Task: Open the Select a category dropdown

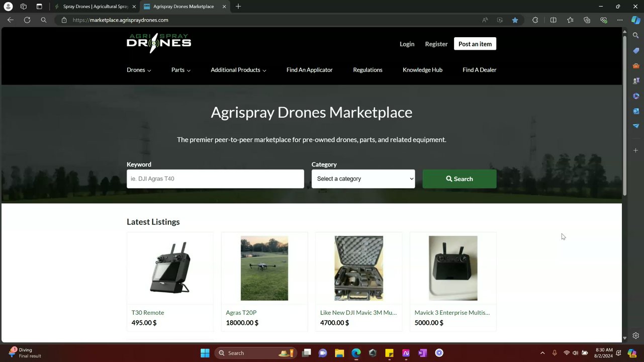Action: pos(363,179)
